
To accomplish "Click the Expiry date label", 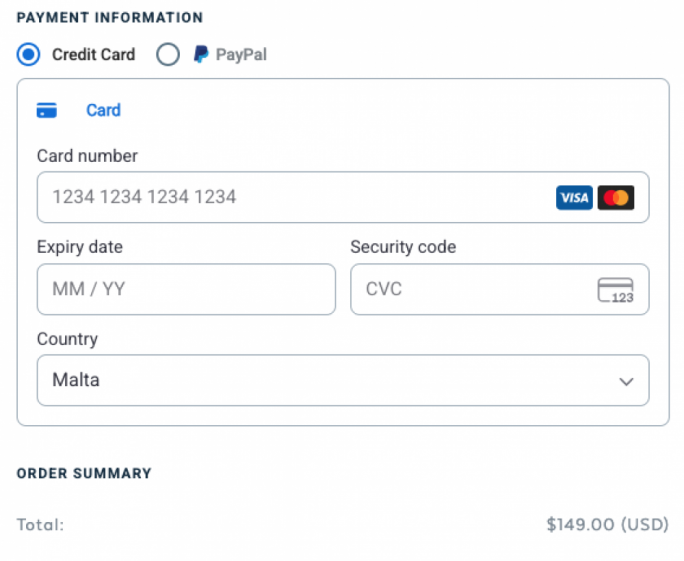I will (x=80, y=247).
